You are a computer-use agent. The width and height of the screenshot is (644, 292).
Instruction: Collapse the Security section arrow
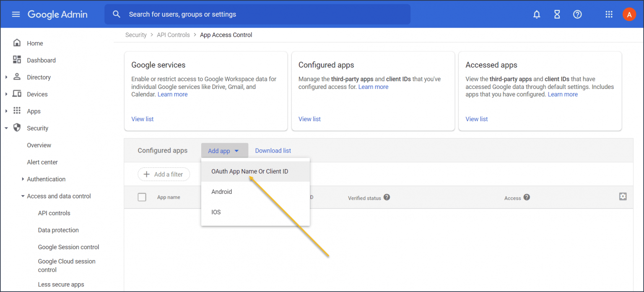[x=6, y=128]
